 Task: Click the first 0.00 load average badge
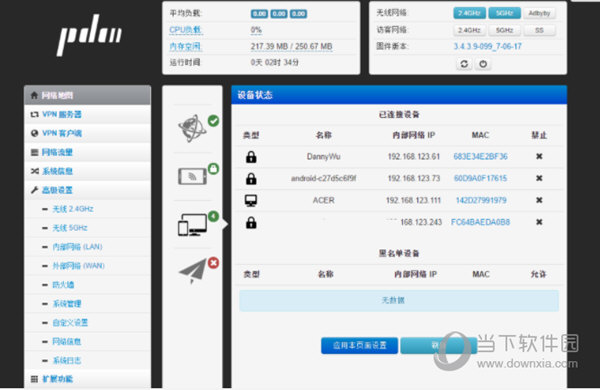259,14
